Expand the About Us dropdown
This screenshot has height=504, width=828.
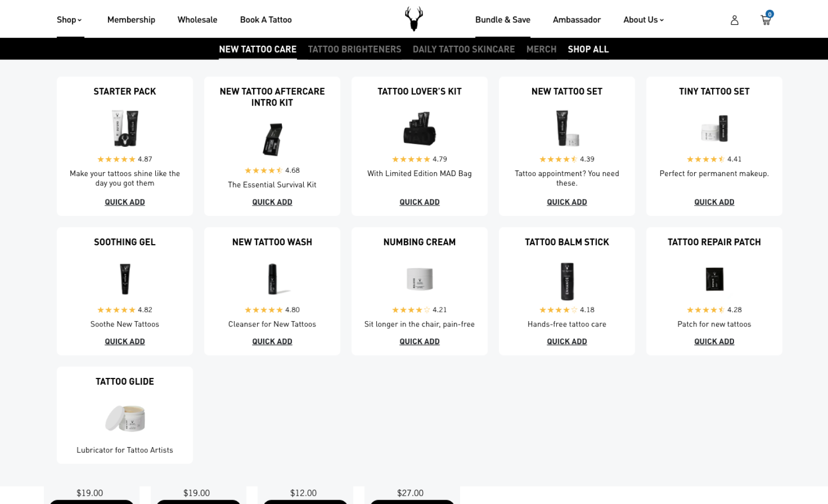coord(644,20)
